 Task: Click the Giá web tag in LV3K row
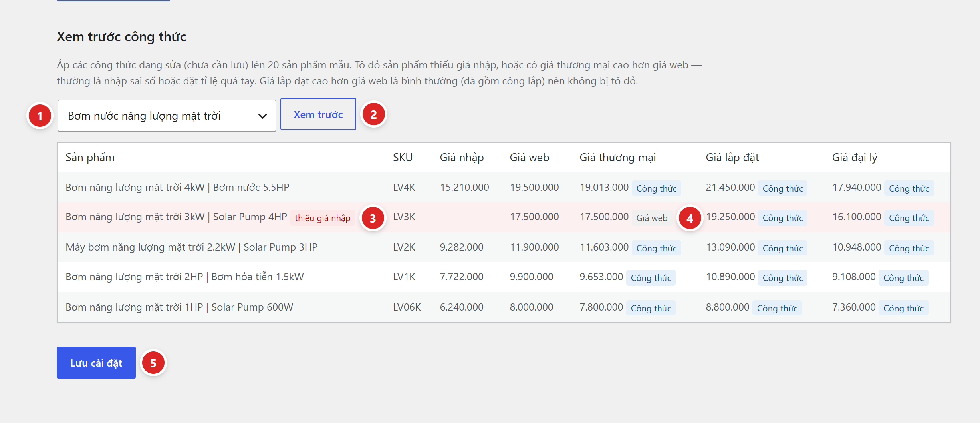tap(652, 218)
